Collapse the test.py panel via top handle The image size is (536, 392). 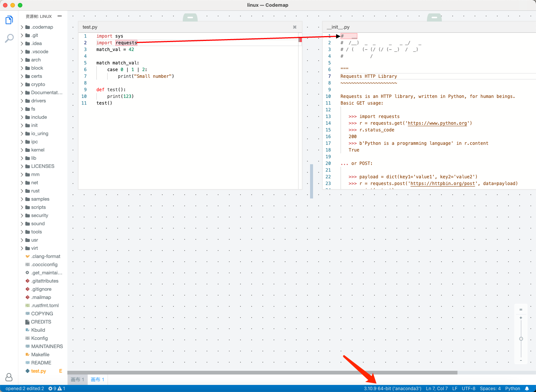coord(190,17)
